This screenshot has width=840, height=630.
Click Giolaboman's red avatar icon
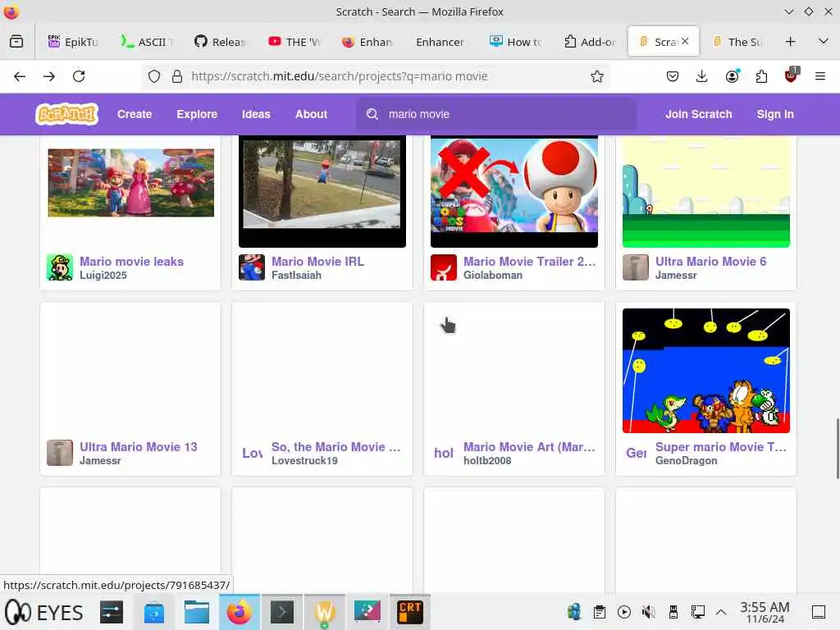(x=444, y=267)
